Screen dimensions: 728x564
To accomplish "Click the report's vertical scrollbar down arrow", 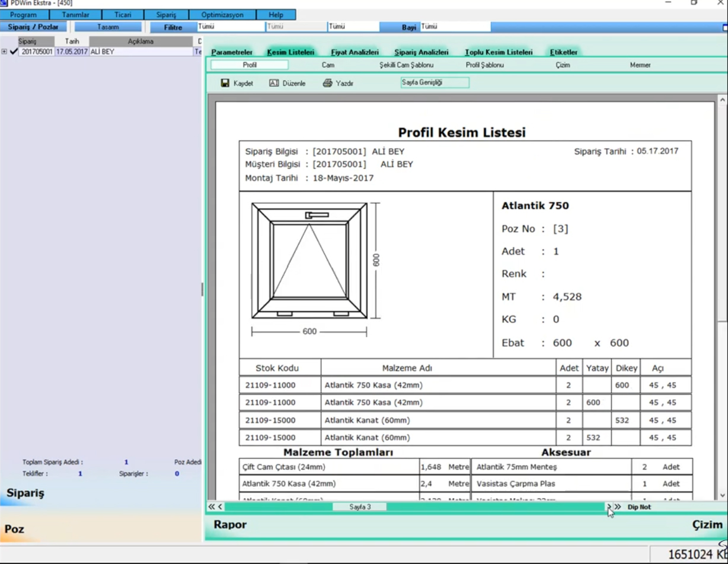I will pyautogui.click(x=722, y=495).
